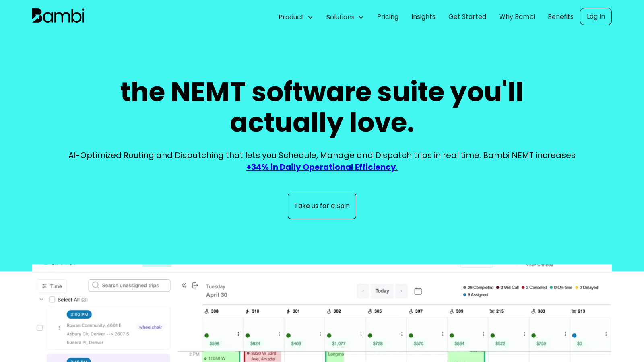This screenshot has width=644, height=362.
Task: Click the 29 Completed status legend
Action: (x=478, y=288)
